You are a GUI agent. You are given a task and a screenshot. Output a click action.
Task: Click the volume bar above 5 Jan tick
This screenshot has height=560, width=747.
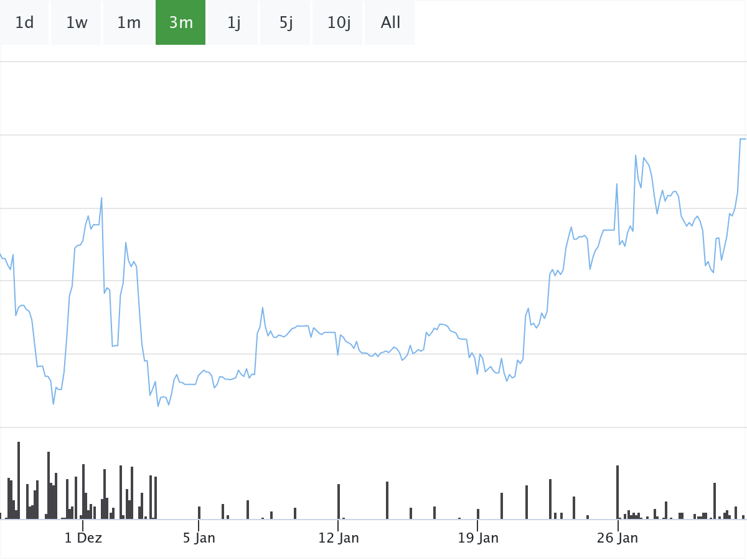pyautogui.click(x=199, y=513)
